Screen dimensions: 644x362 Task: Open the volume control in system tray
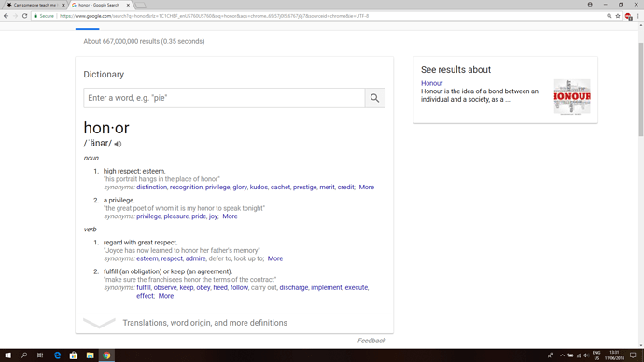click(586, 355)
